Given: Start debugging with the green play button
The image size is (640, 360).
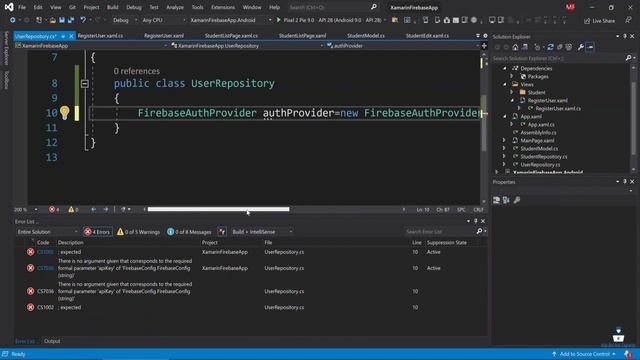Looking at the screenshot, I should tap(278, 20).
